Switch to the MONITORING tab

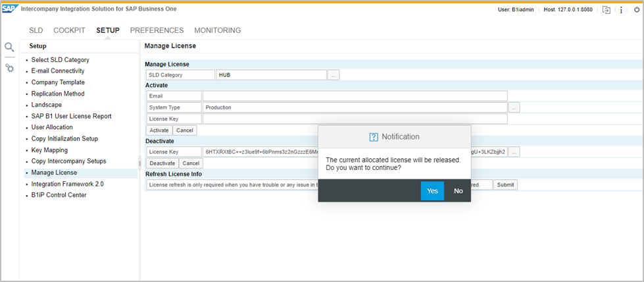point(217,30)
